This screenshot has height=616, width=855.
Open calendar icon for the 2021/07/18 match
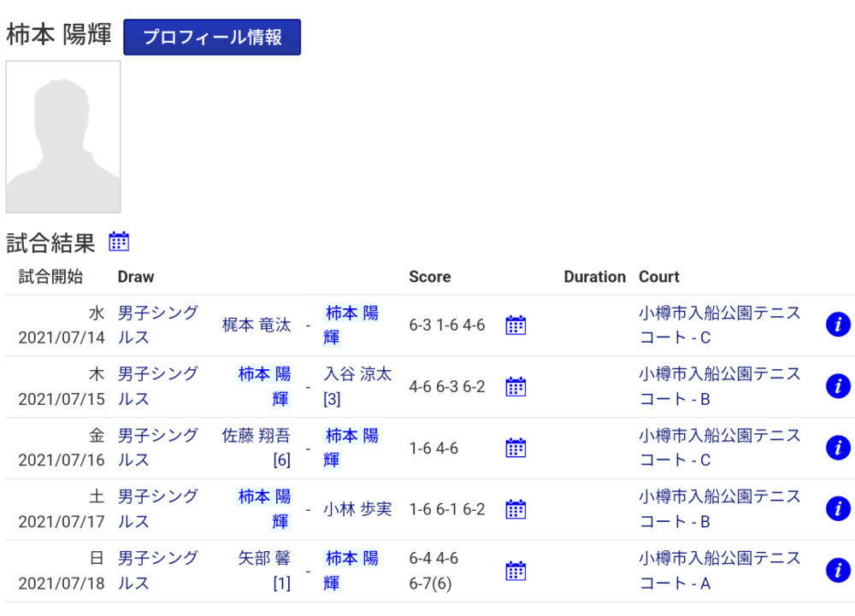point(516,571)
